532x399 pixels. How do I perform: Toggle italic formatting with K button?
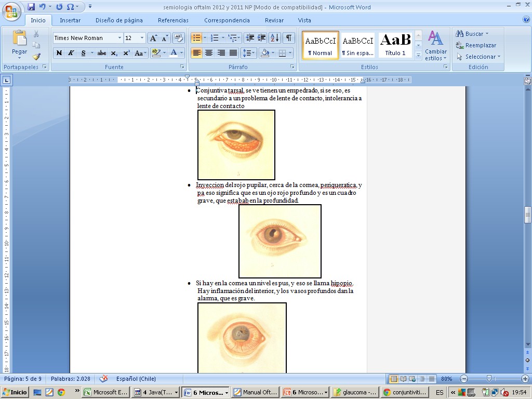point(71,53)
